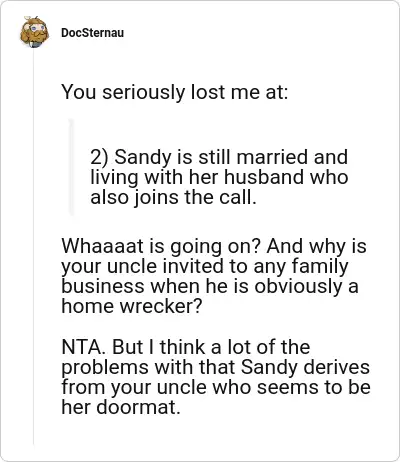Click the line "from your uncle who seems to be"
The height and width of the screenshot is (462, 400).
click(216, 387)
